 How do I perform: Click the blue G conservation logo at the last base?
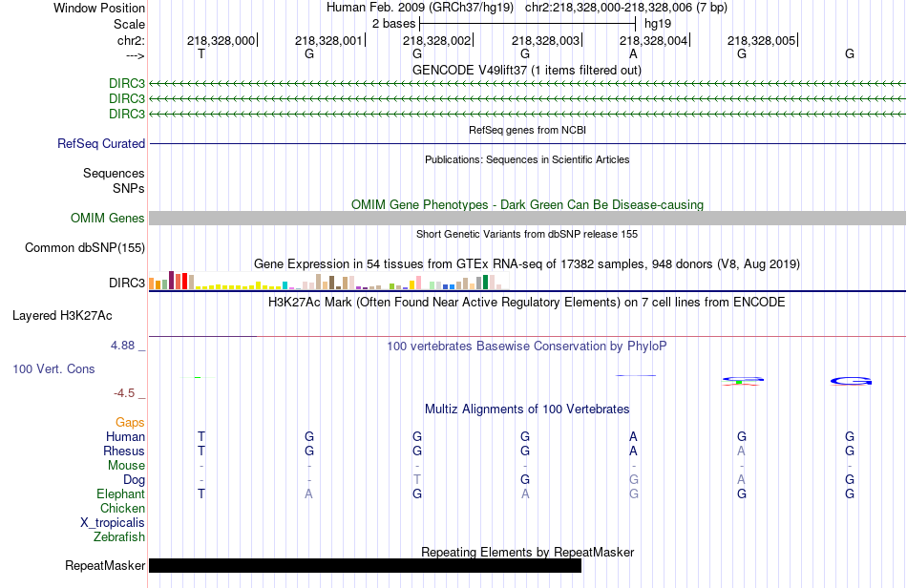851,381
